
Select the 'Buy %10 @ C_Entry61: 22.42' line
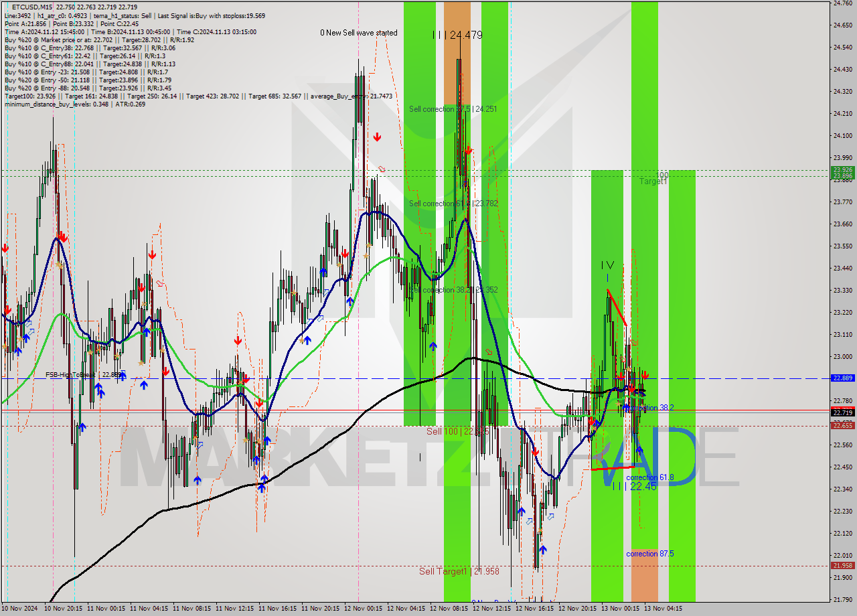click(x=84, y=56)
